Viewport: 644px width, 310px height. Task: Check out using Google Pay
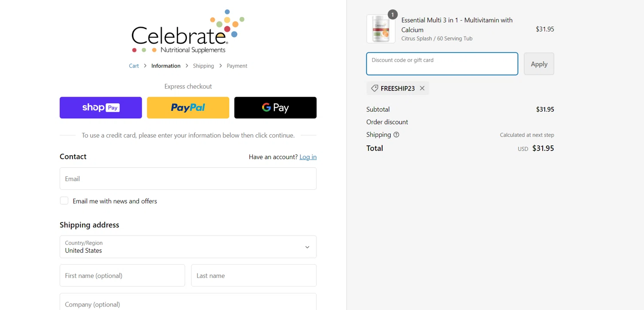pos(275,107)
